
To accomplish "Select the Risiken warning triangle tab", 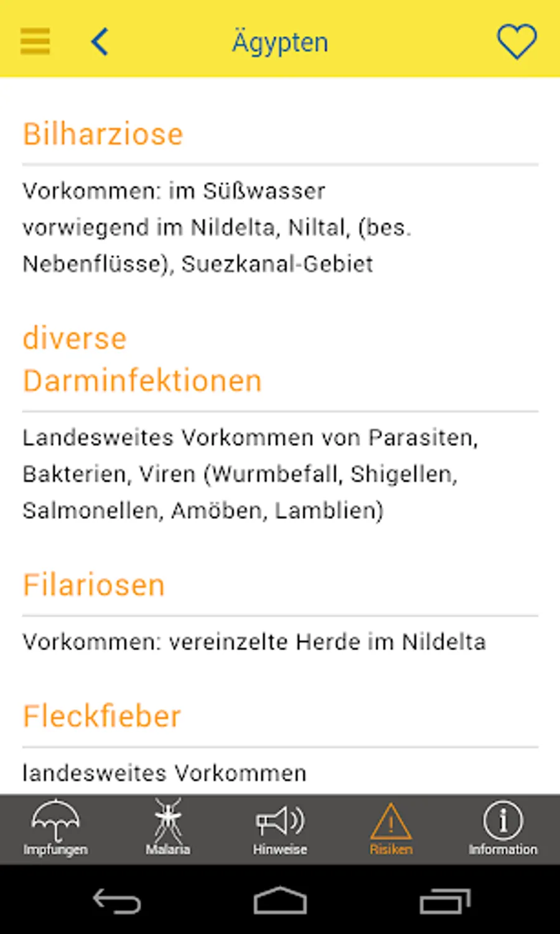I will [x=391, y=828].
